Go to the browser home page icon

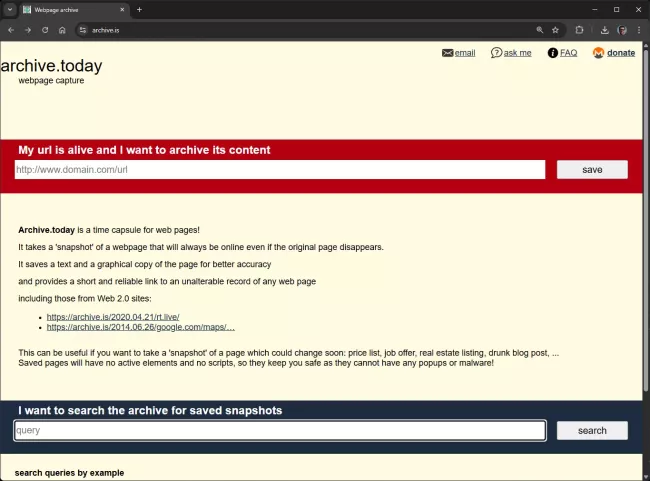pos(62,30)
